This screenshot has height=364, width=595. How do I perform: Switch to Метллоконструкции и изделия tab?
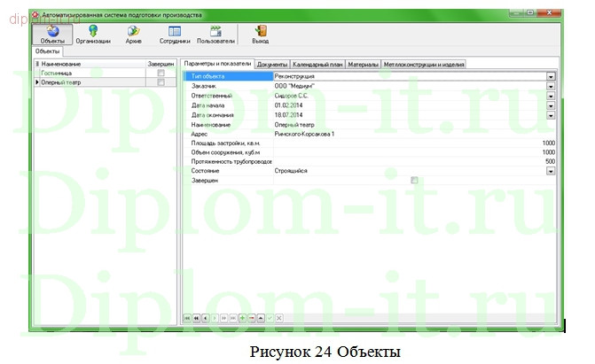[424, 65]
